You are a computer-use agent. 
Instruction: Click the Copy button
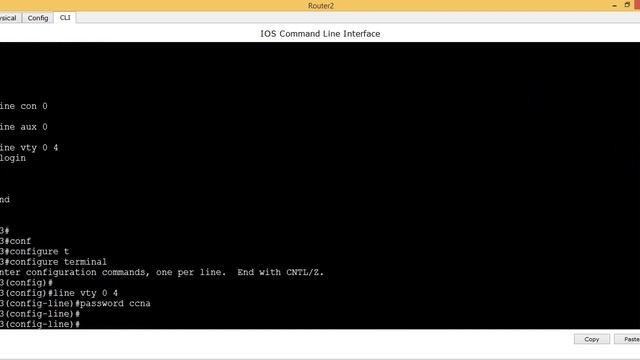pos(591,339)
